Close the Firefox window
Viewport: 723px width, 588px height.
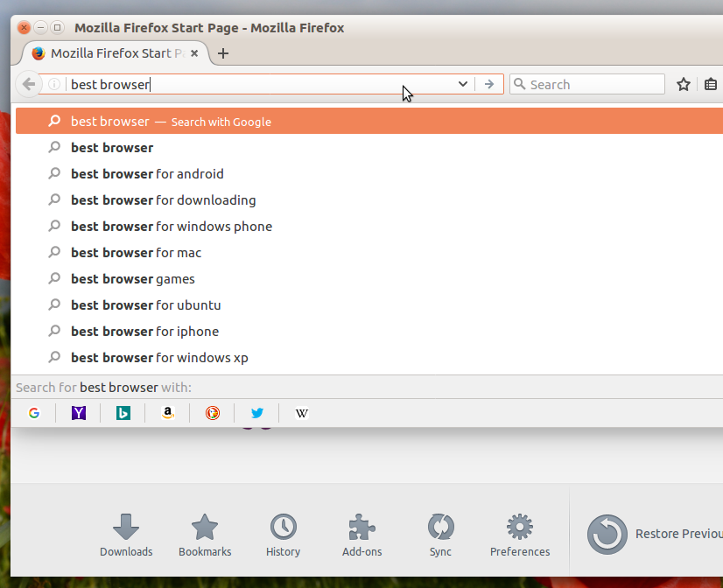coord(24,28)
